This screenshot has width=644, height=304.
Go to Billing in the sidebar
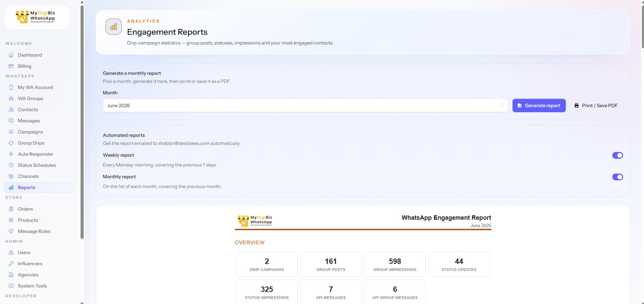coord(39,66)
